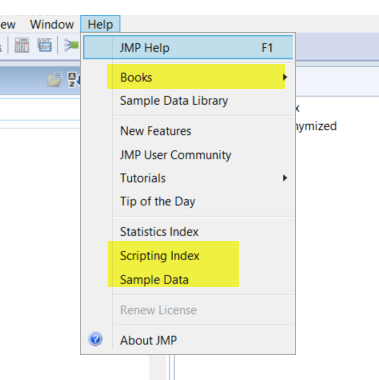Open the Scripting Index
379x380 pixels.
pos(188,256)
